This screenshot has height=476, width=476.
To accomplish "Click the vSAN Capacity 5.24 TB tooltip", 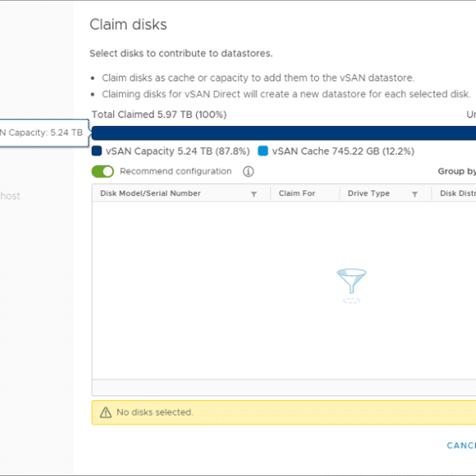I will 44,133.
